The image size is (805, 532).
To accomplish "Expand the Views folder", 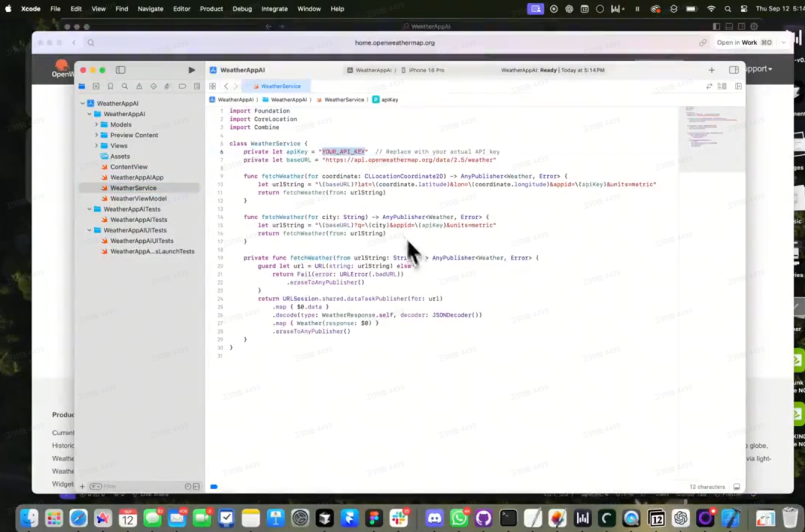I will click(x=96, y=146).
